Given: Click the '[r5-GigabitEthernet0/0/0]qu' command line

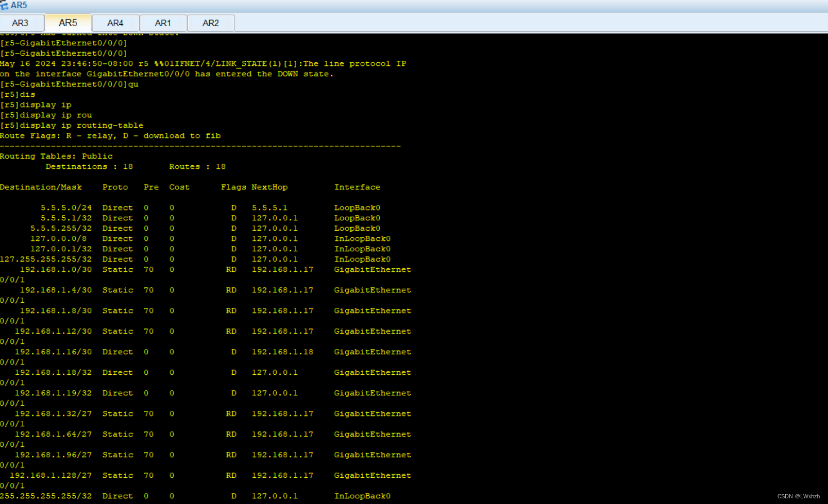Looking at the screenshot, I should 69,84.
